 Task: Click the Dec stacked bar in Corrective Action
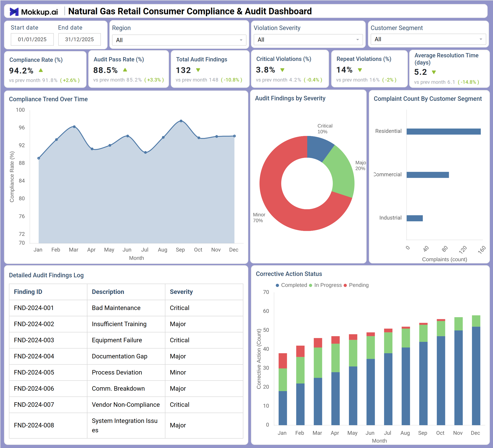click(476, 370)
